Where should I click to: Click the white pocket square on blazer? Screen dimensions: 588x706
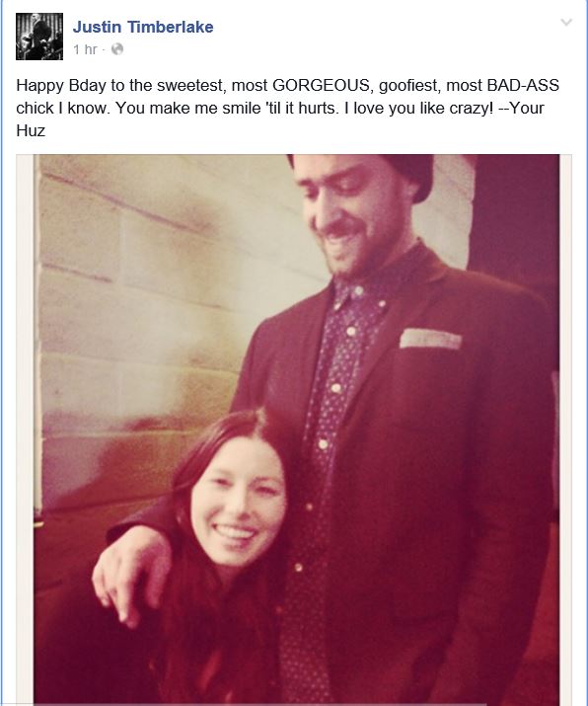click(x=430, y=339)
